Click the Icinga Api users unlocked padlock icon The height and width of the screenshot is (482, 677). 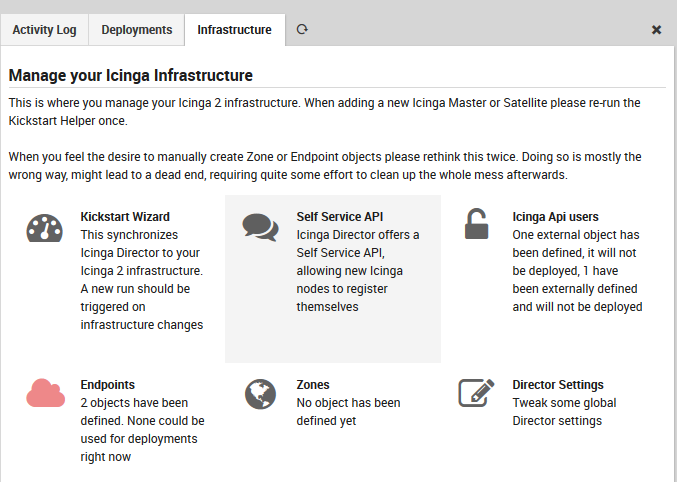click(476, 225)
